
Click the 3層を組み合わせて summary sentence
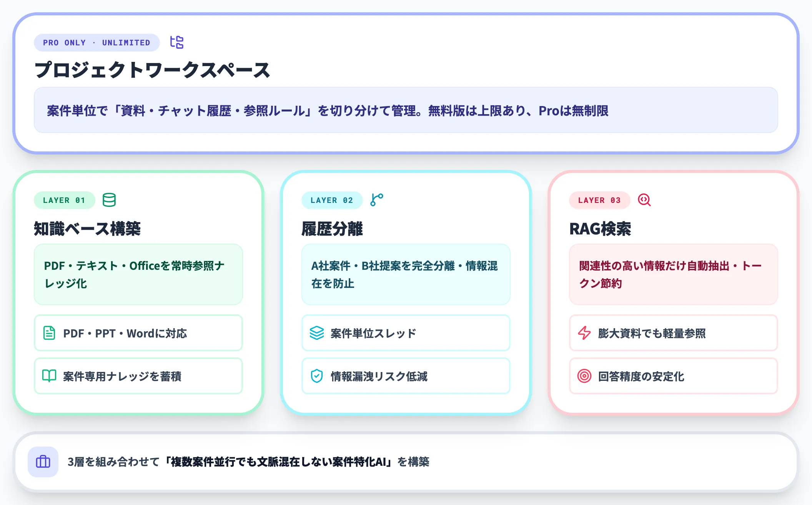pyautogui.click(x=248, y=462)
